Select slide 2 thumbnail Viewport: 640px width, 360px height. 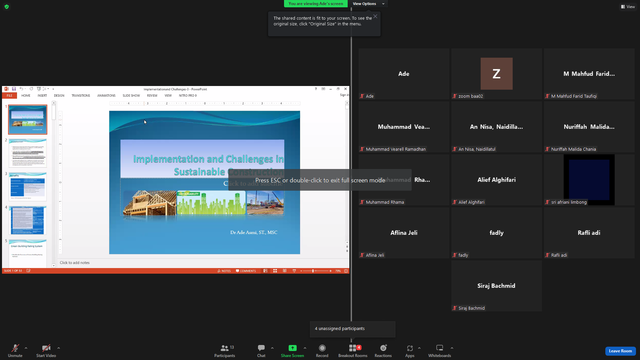point(28,153)
